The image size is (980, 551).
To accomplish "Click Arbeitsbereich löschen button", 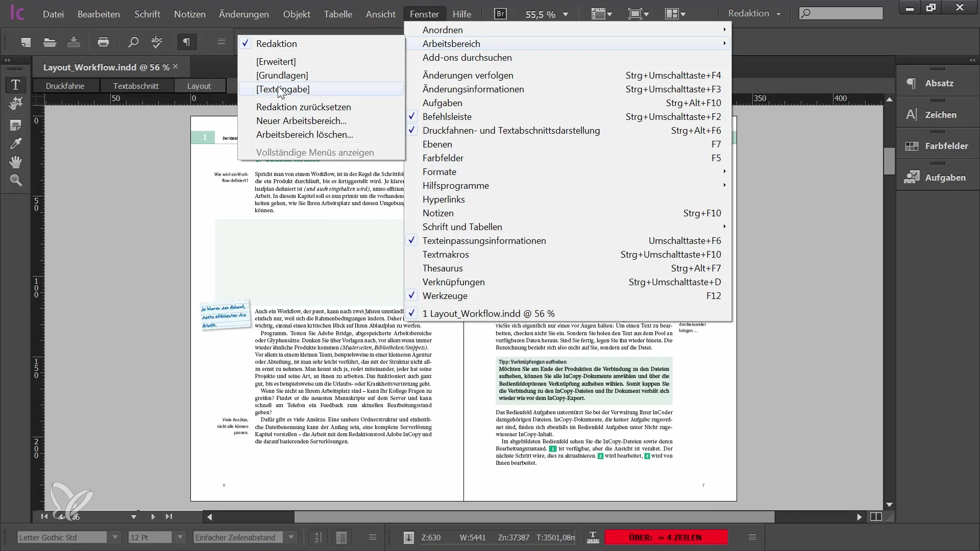I will coord(304,135).
